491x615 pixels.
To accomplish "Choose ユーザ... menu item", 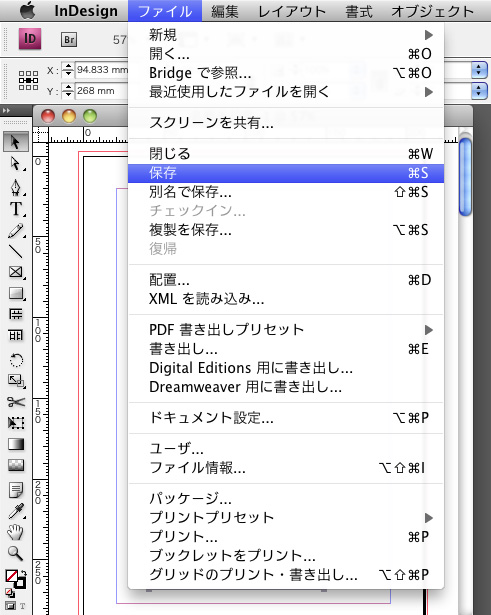I will pyautogui.click(x=286, y=448).
